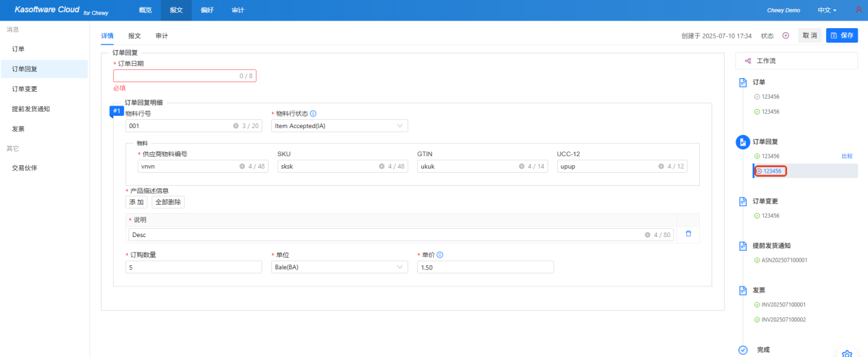
Task: Click the info icon next to 物料行状态
Action: point(313,114)
